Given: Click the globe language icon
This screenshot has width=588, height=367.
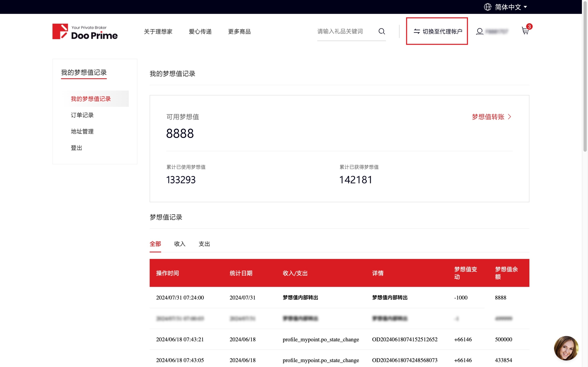Looking at the screenshot, I should (x=487, y=7).
